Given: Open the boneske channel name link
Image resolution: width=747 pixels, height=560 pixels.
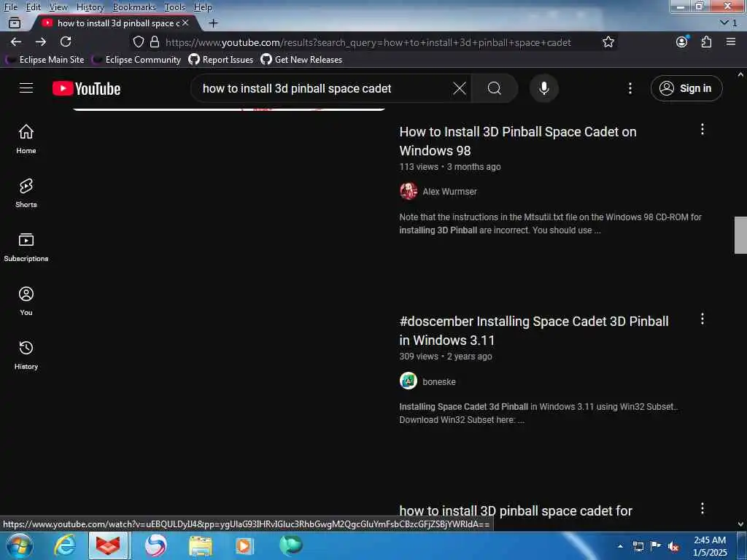Looking at the screenshot, I should (439, 381).
